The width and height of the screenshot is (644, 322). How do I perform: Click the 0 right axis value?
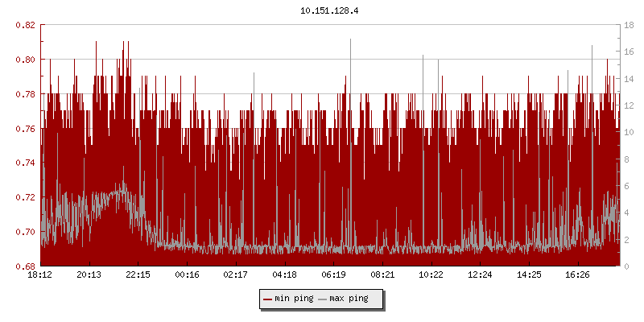[625, 266]
